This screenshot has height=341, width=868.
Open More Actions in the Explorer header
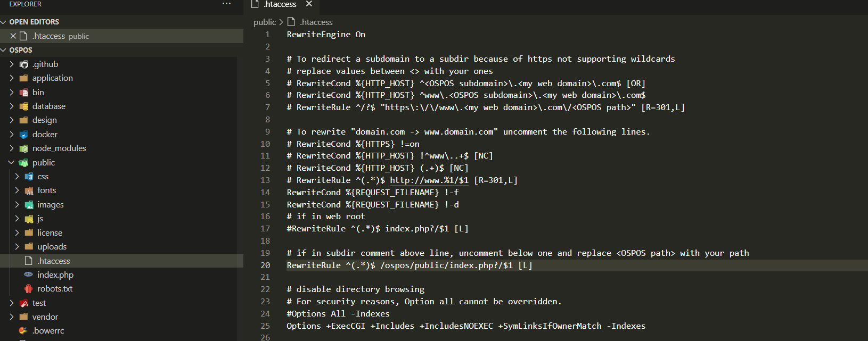(x=226, y=4)
